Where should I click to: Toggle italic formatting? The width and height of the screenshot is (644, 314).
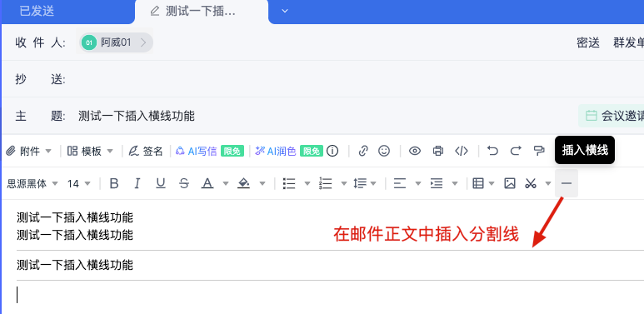tap(137, 183)
